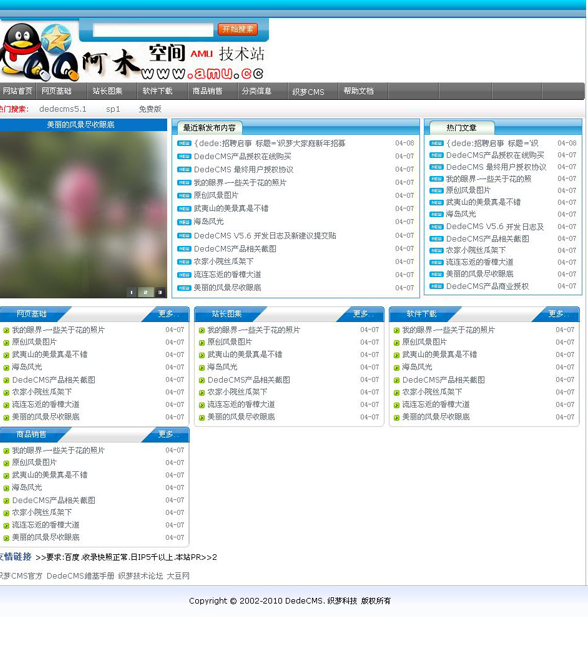Select the 最近新发布内容 tab
588x651 pixels.
click(x=209, y=128)
